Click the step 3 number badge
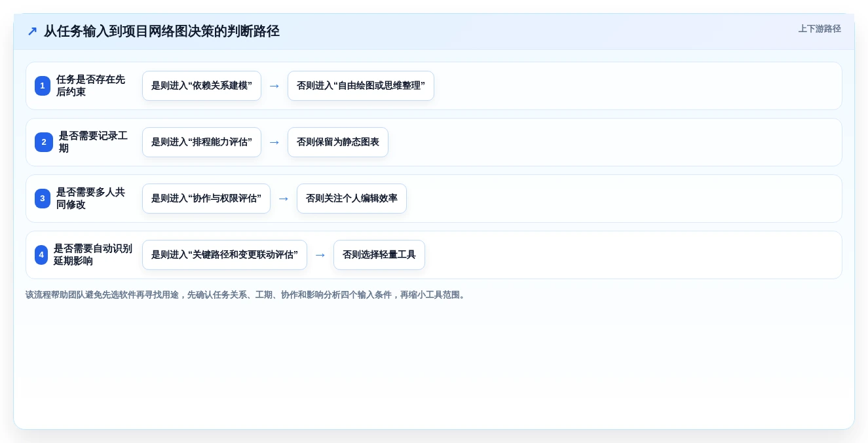 (43, 199)
